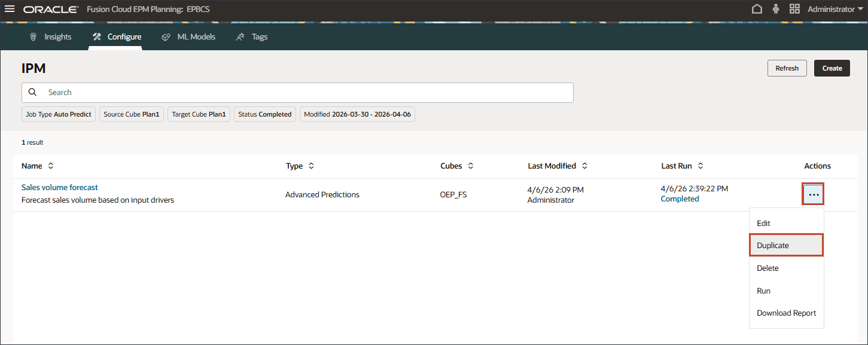The height and width of the screenshot is (345, 868).
Task: Choose Delete from the actions menu
Action: pyautogui.click(x=786, y=268)
